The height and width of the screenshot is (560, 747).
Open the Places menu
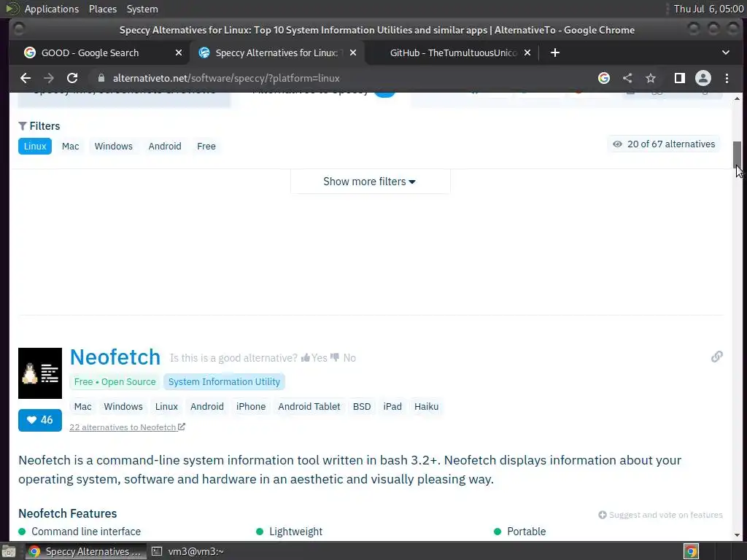click(x=102, y=9)
